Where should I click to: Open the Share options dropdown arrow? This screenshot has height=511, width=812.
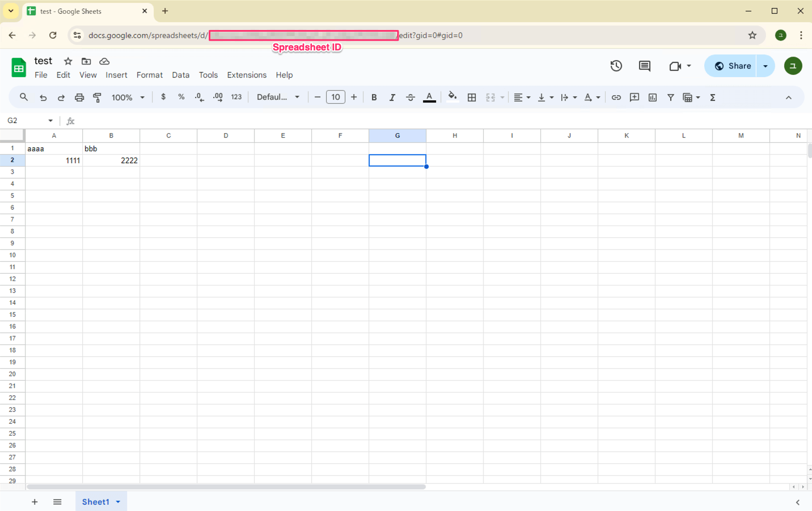tap(766, 66)
